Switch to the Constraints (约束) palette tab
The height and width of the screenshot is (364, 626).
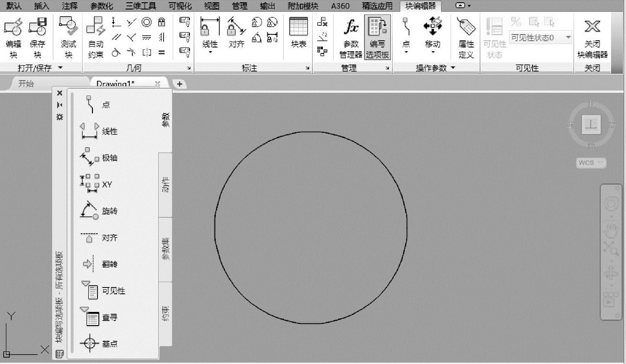pos(165,314)
